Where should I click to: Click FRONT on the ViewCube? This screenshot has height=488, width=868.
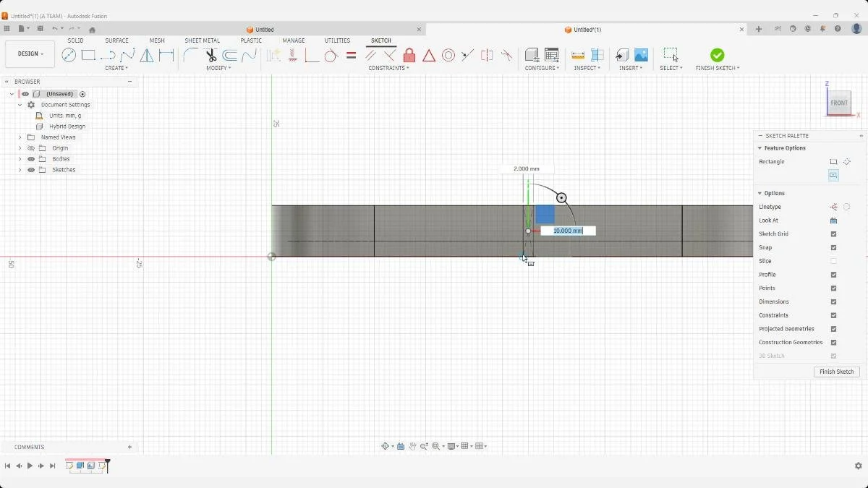pos(839,103)
